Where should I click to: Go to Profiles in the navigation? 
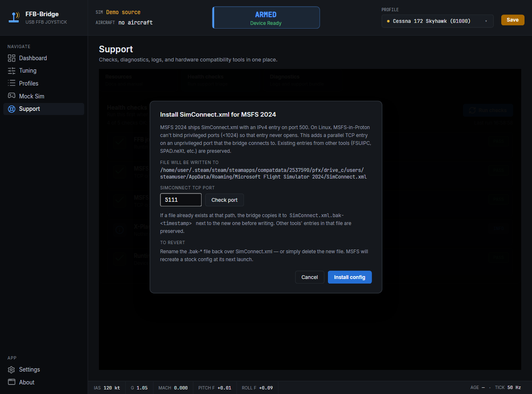click(44, 83)
